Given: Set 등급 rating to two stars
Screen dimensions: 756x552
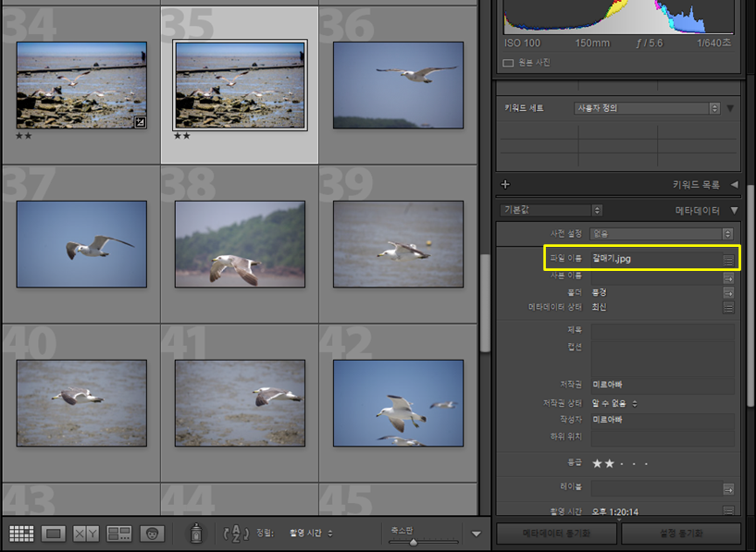Looking at the screenshot, I should tap(610, 463).
